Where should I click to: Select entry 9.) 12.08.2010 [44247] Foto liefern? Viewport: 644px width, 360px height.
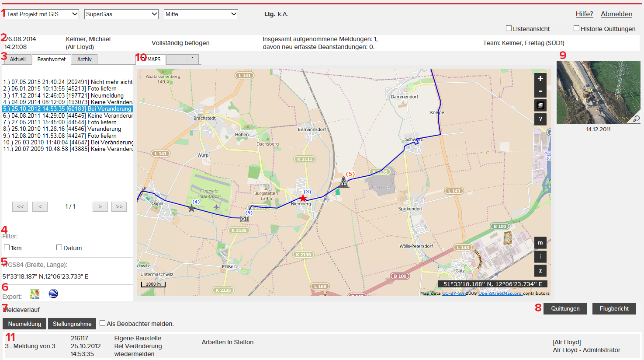[x=68, y=136]
